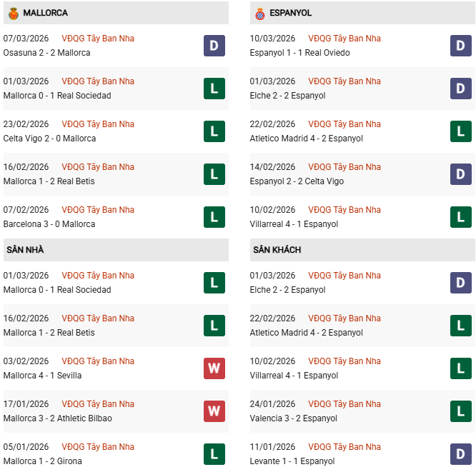Select the SÂN KHÁCH section header
476x472 pixels.
click(x=277, y=250)
